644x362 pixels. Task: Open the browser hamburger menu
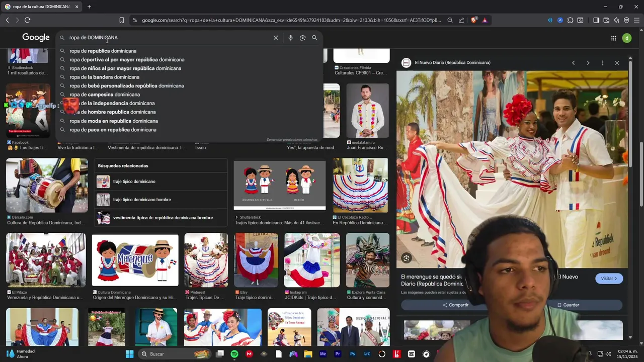pos(636,20)
